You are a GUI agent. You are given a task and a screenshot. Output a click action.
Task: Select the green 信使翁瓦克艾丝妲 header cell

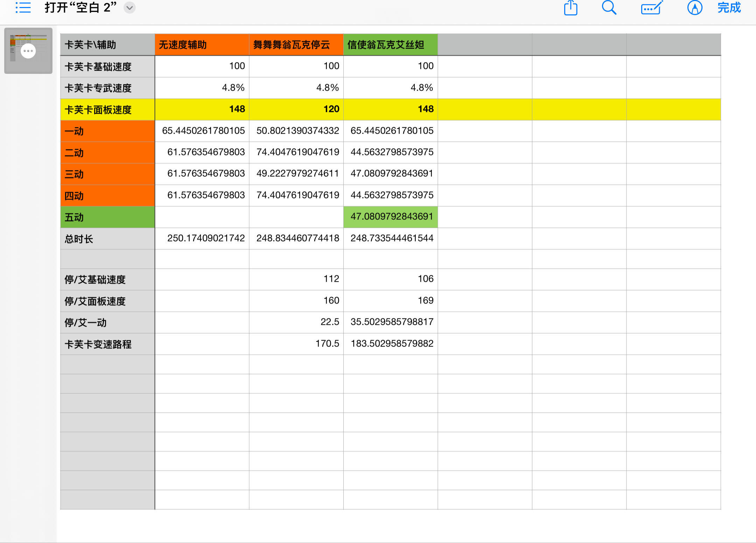391,45
